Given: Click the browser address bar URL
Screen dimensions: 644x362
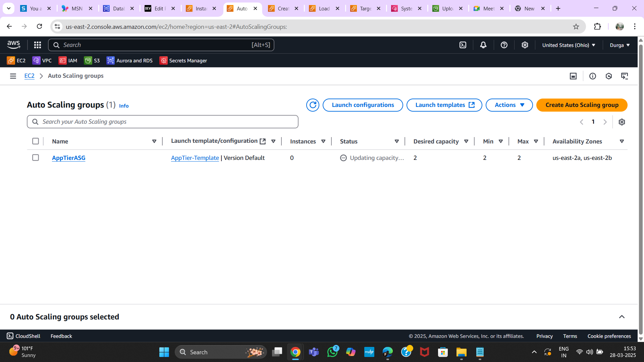Looking at the screenshot, I should pyautogui.click(x=176, y=26).
